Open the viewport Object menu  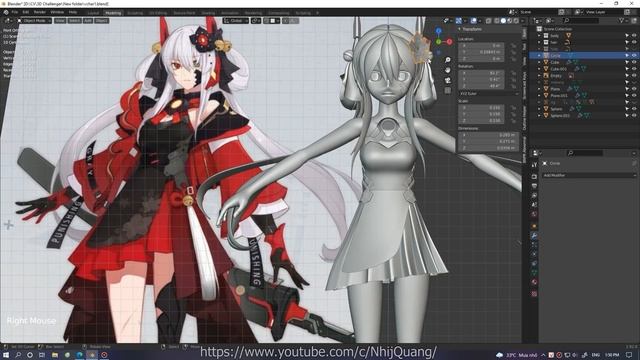tap(101, 20)
